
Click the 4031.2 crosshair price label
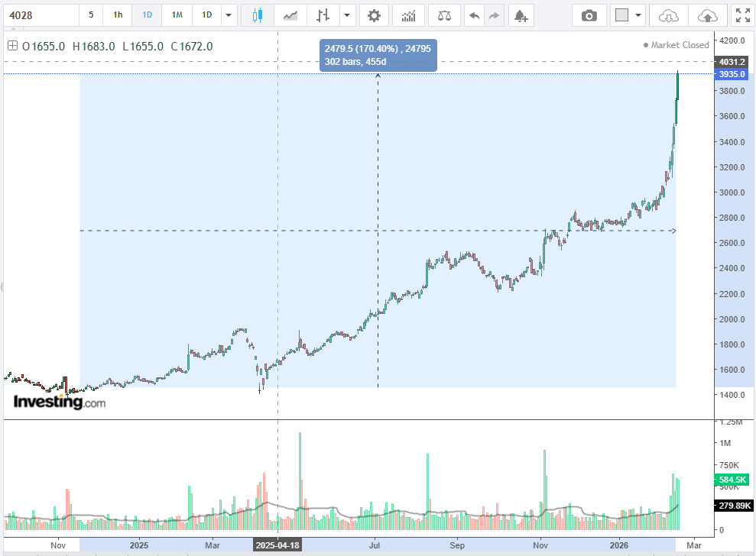732,62
